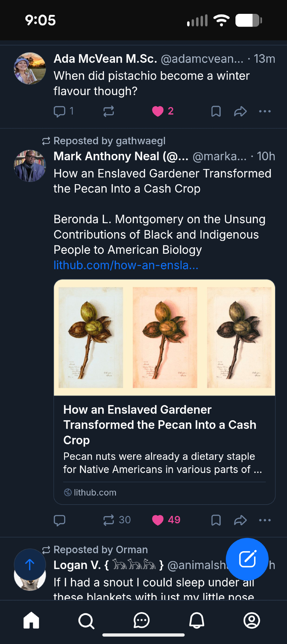Switch to the Search tab
This screenshot has width=287, height=644.
coord(86,620)
